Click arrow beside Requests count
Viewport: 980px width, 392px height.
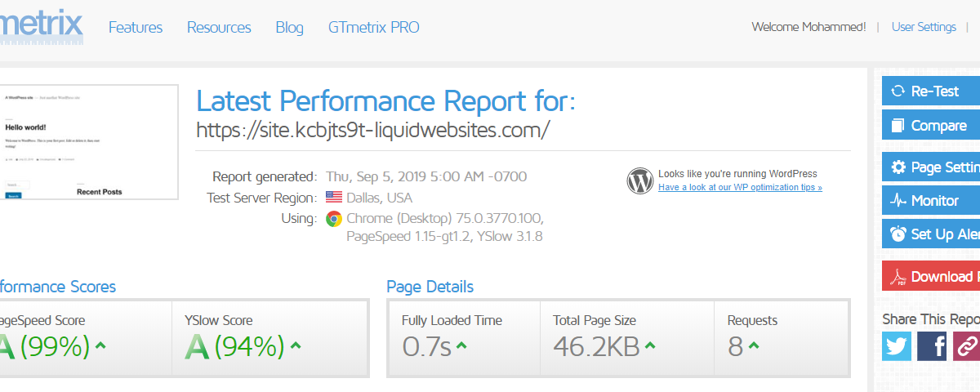(753, 345)
